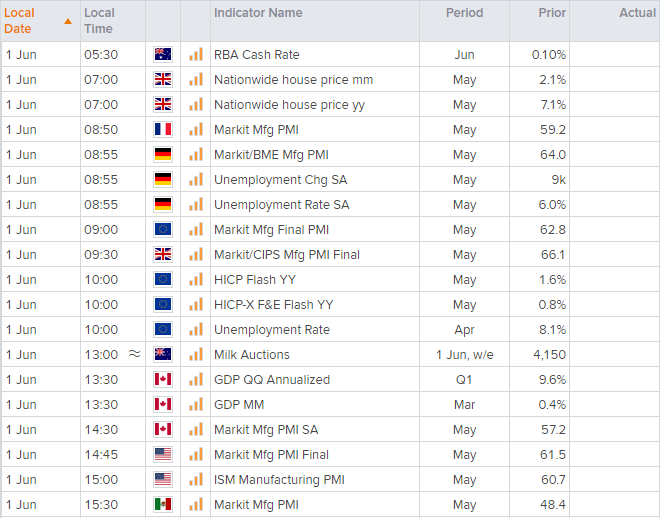The width and height of the screenshot is (660, 518).
Task: Click the Mexican flag on the 15:30 row
Action: 163,505
